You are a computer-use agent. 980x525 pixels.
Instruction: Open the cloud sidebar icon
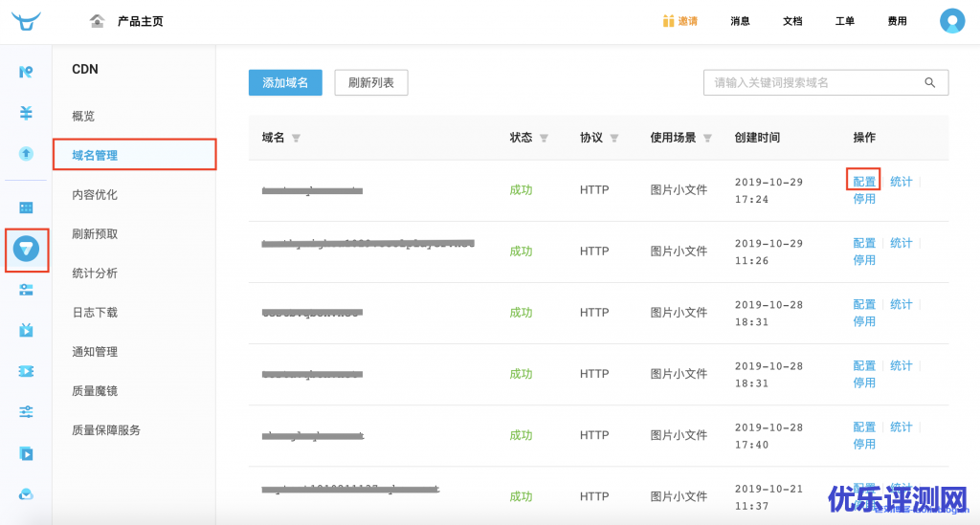[x=26, y=494]
